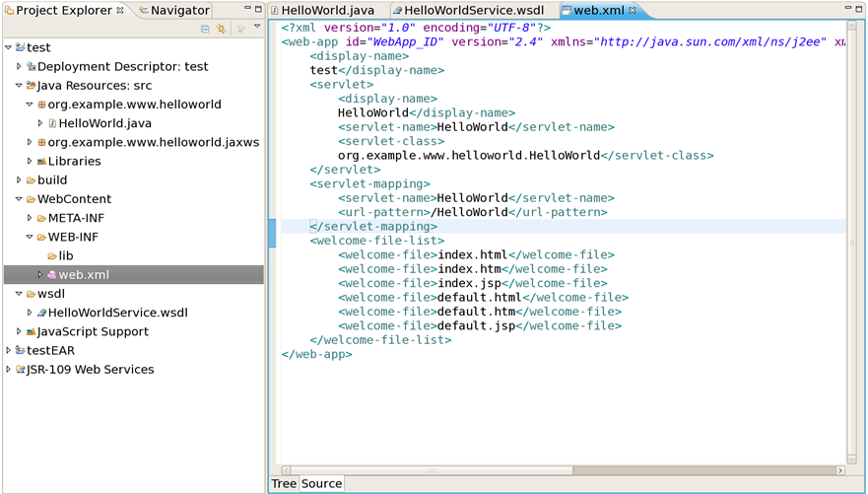Screen dimensions: 868x494
Task: Click the HelloWorldService.wsdl file icon in tree
Action: [41, 313]
